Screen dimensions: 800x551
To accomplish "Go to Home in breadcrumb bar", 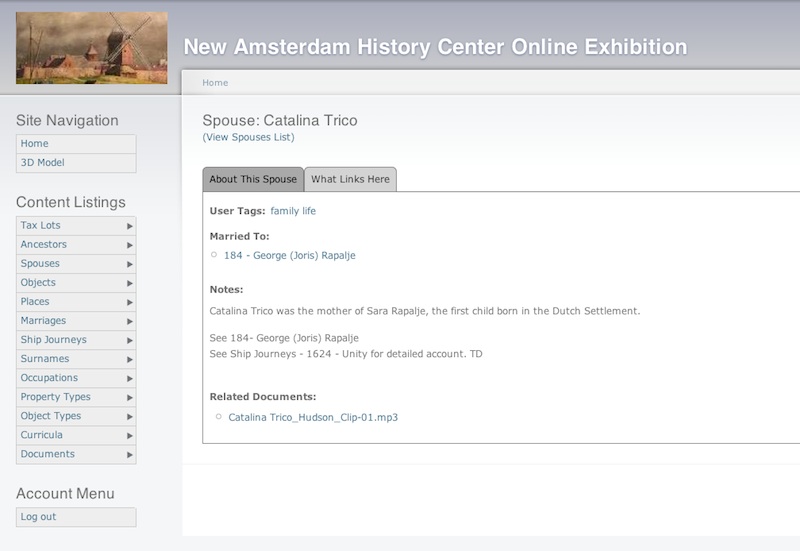I will (215, 83).
